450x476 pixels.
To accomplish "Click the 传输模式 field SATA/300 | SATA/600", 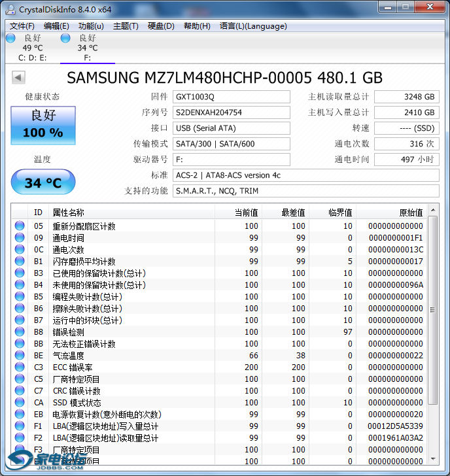I will (x=232, y=144).
